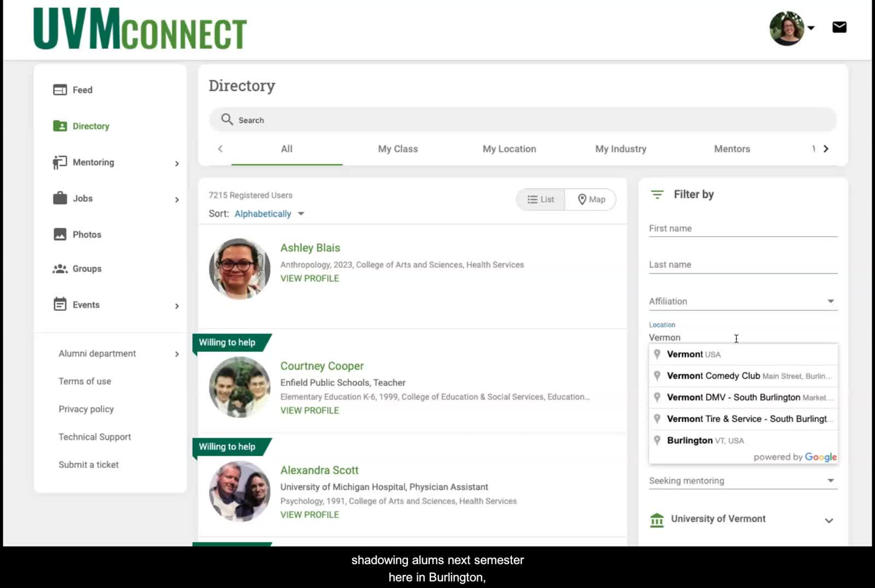875x588 pixels.
Task: Open the Affiliation dropdown
Action: (742, 301)
